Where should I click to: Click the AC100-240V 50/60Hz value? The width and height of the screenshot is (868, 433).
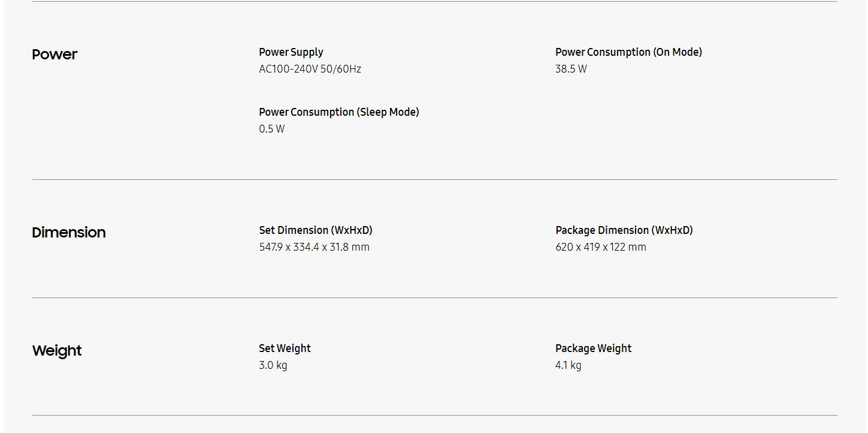click(x=310, y=69)
